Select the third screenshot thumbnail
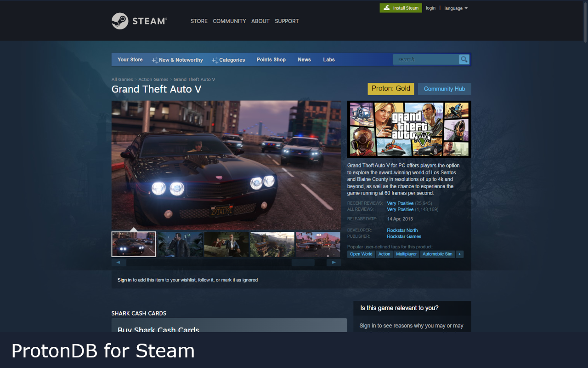 point(226,244)
